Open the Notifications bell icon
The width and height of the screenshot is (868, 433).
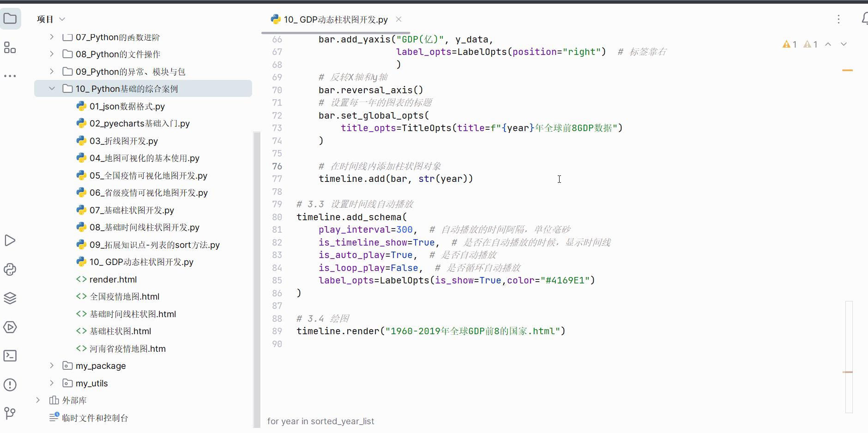[x=864, y=19]
